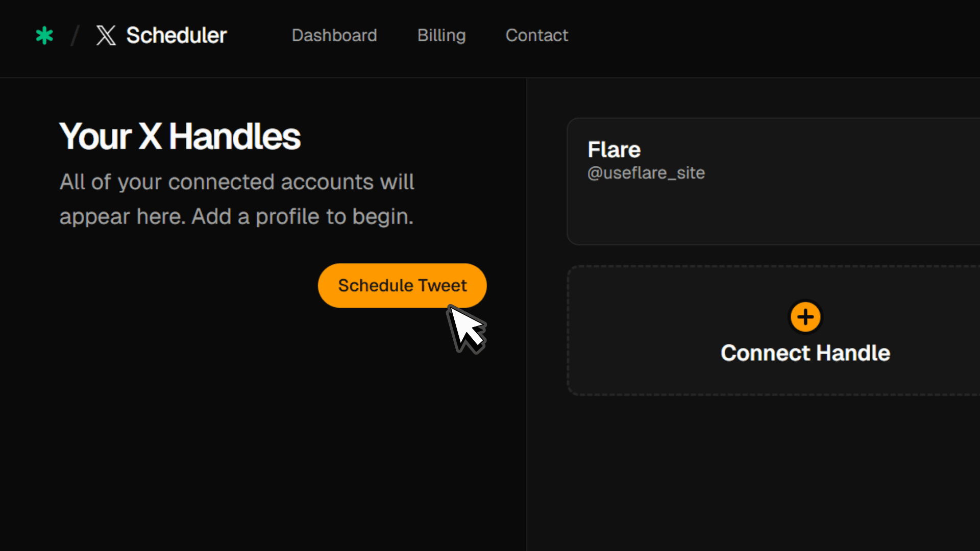
Task: Click the Schedule Tweet button
Action: point(402,285)
